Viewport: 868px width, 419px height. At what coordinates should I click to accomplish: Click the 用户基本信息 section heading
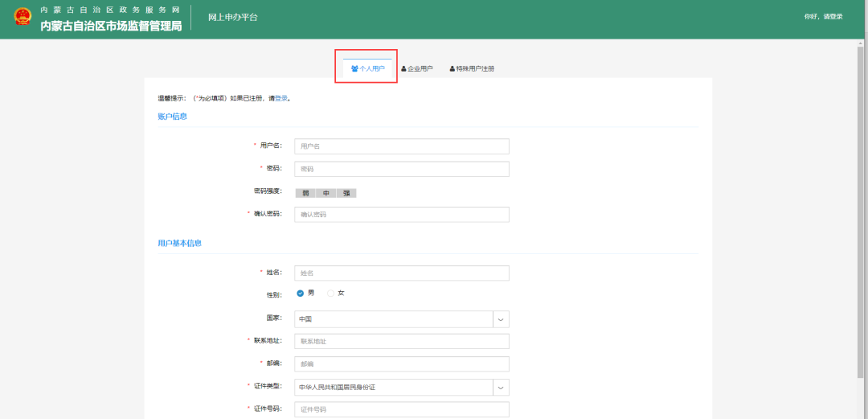click(179, 244)
